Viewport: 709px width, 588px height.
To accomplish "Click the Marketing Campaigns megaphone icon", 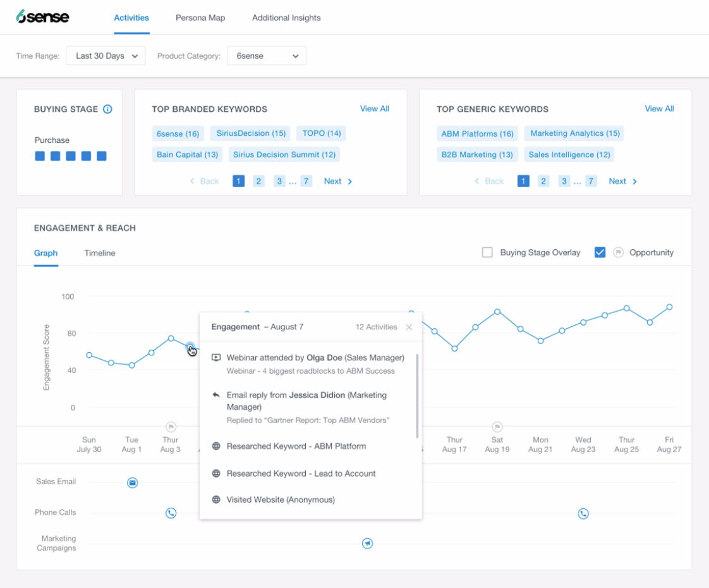I will tap(367, 543).
